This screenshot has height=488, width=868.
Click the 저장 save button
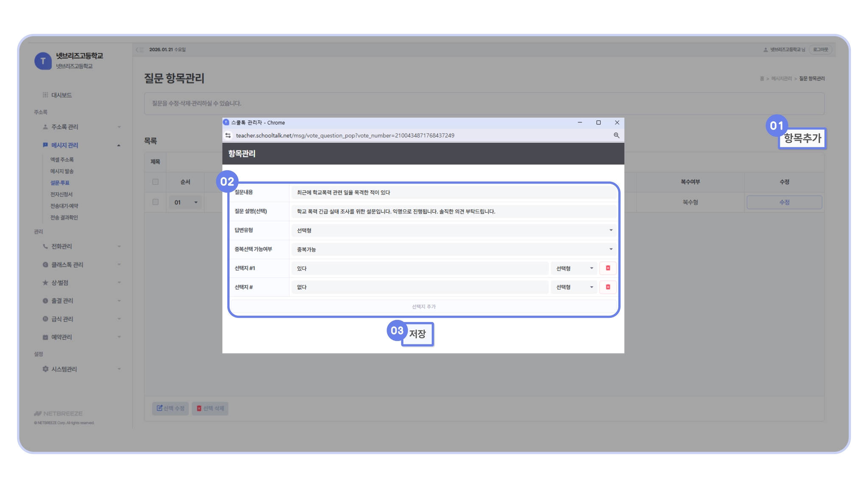417,334
